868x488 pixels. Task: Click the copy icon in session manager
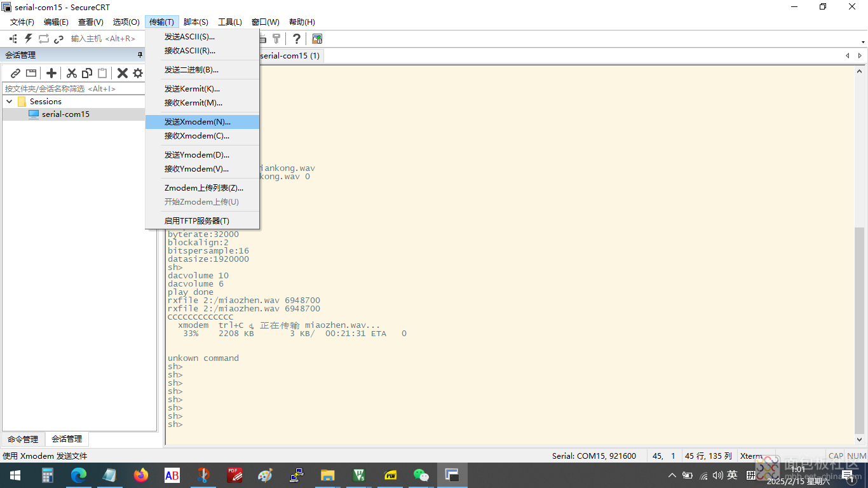[87, 73]
